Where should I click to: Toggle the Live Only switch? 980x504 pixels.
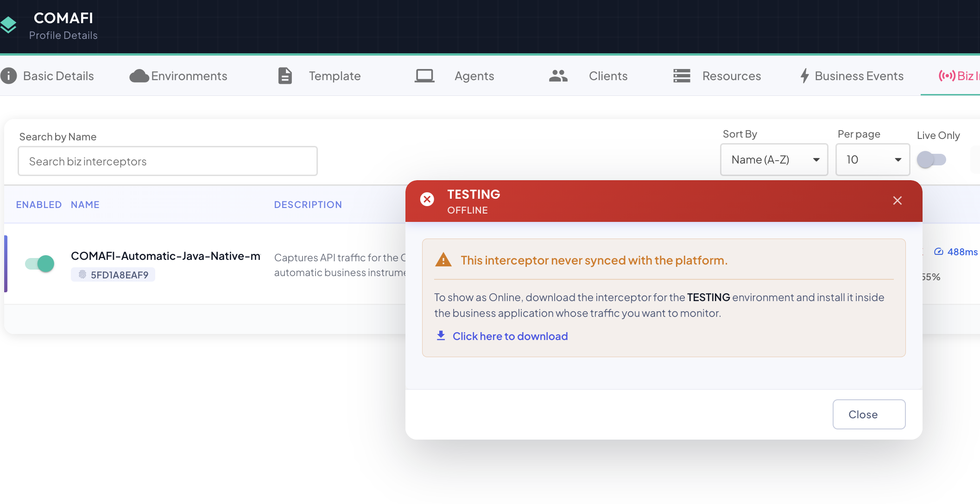click(x=932, y=160)
